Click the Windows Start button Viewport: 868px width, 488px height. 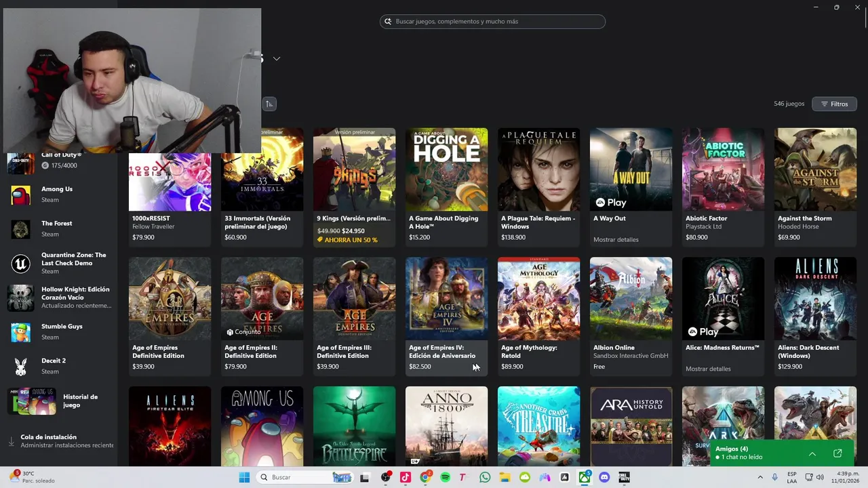click(244, 477)
